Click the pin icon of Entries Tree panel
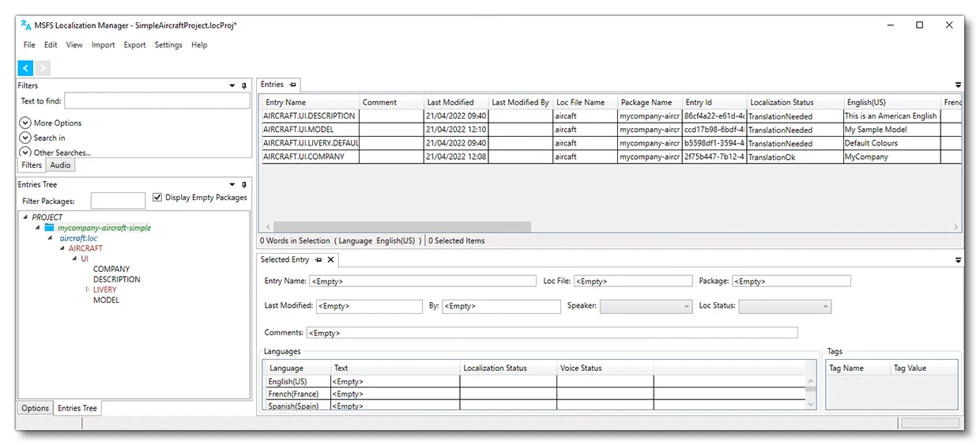The image size is (980, 446). click(243, 184)
